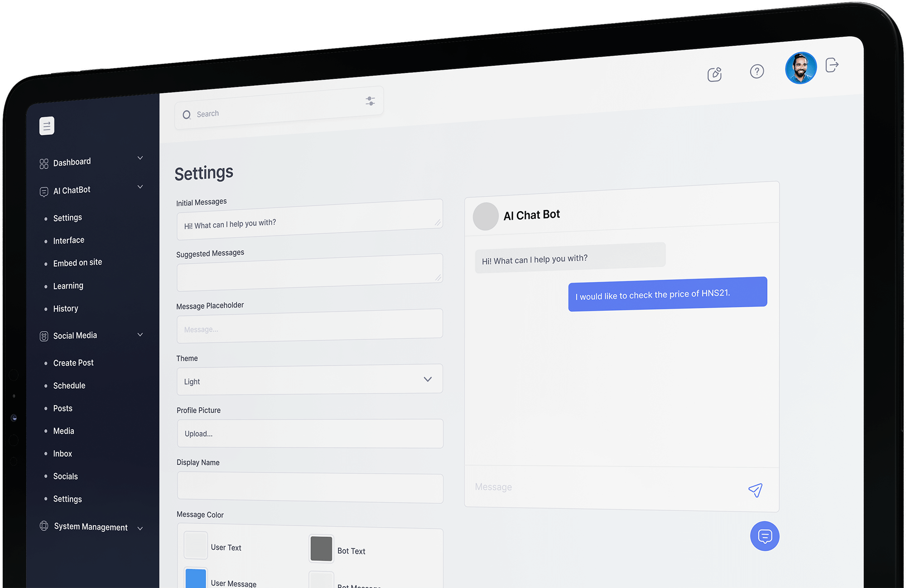Click the Initial Messages text area
Image resolution: width=906 pixels, height=588 pixels.
coord(310,220)
